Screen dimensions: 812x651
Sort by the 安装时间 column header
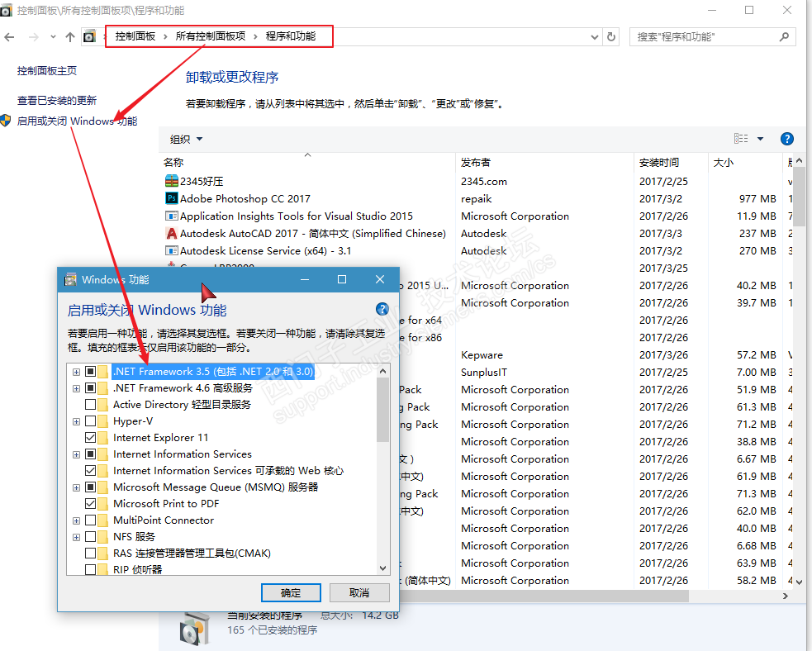point(671,162)
